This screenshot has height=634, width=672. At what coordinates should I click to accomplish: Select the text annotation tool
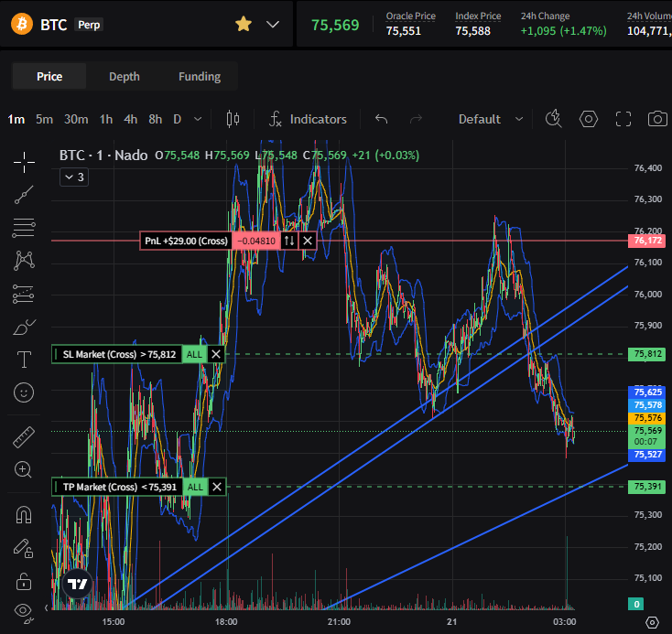[x=24, y=360]
